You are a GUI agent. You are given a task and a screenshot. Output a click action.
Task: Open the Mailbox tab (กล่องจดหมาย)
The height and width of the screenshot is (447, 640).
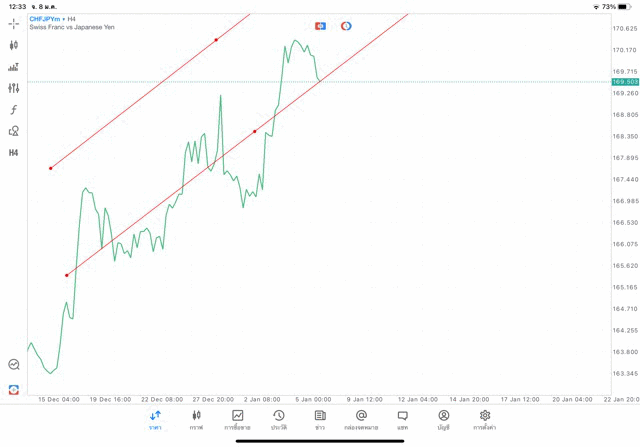tap(361, 419)
